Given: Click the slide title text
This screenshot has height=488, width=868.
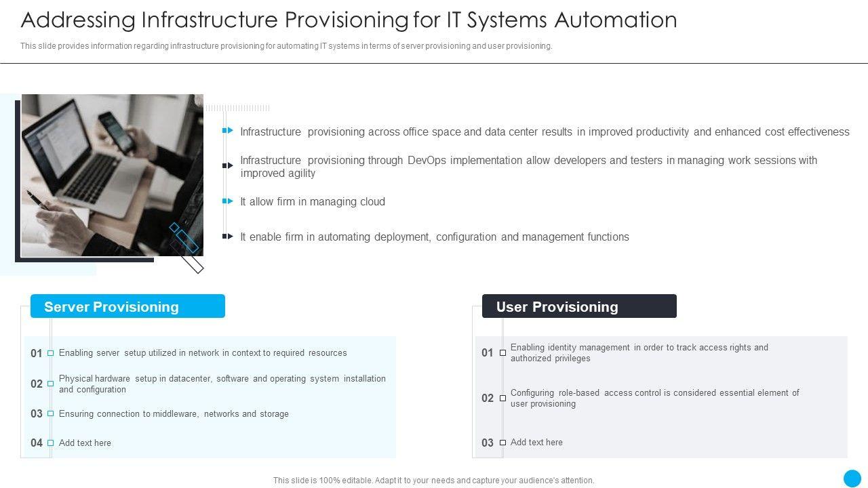Looking at the screenshot, I should [349, 20].
